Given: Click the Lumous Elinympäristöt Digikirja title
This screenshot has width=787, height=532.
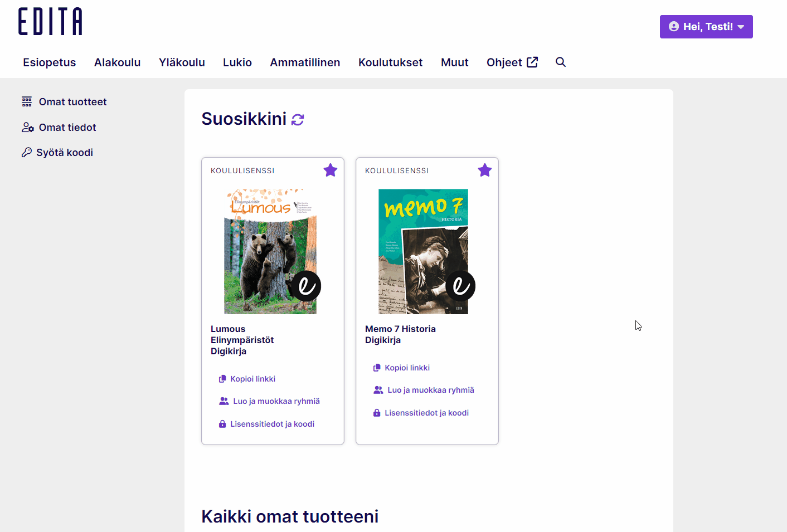Looking at the screenshot, I should click(242, 340).
